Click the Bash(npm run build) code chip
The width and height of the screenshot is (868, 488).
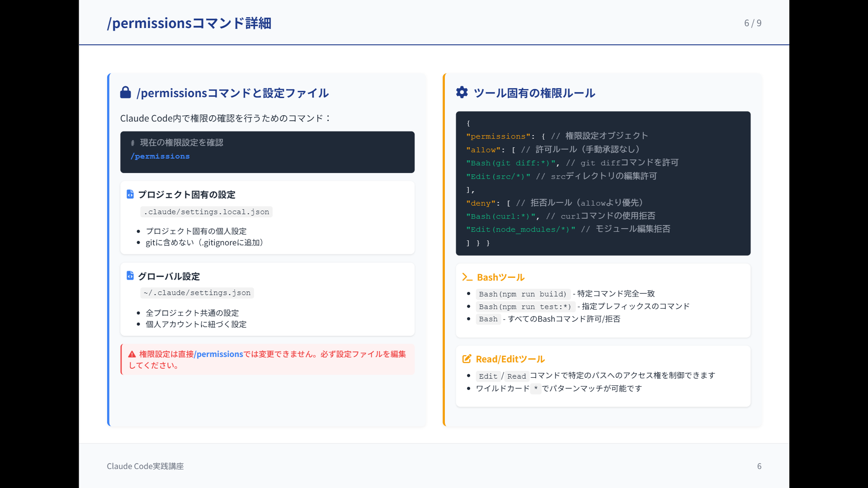[523, 294]
